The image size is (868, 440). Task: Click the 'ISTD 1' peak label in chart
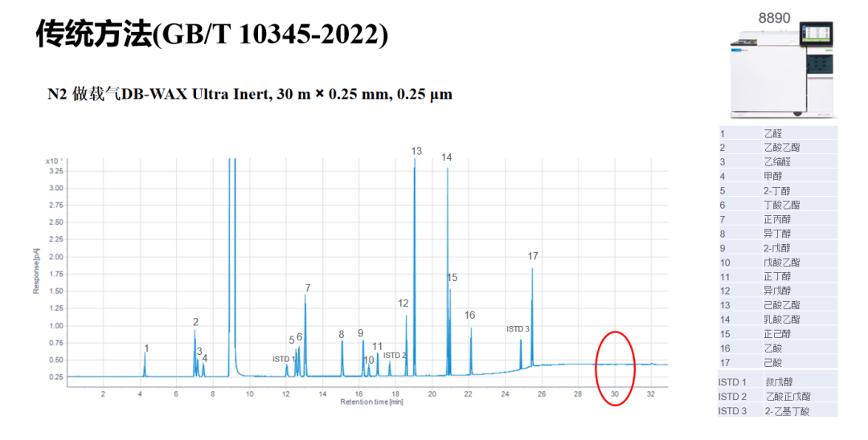point(284,359)
